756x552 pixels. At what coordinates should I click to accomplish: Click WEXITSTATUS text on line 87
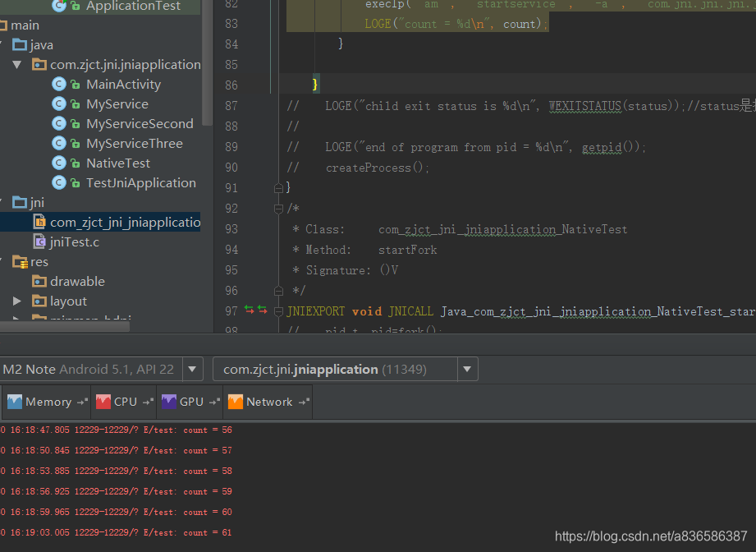[584, 106]
